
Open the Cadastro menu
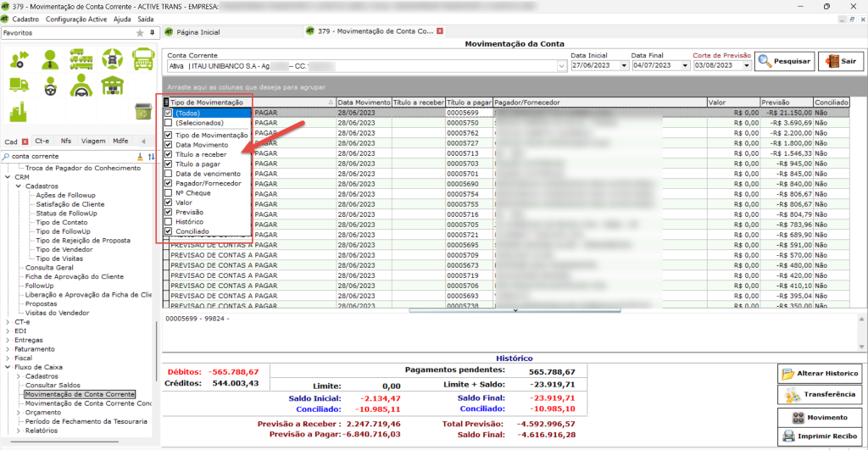(x=25, y=19)
